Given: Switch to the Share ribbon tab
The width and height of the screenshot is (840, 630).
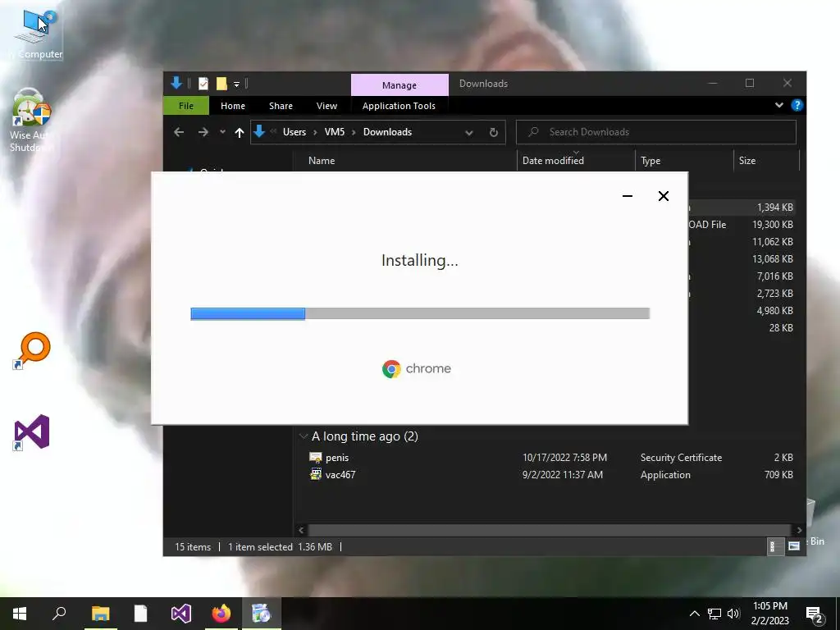Looking at the screenshot, I should click(x=281, y=106).
